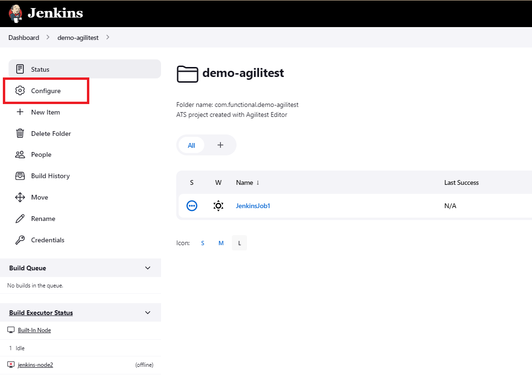Collapse the Build Queue panel

pyautogui.click(x=148, y=268)
